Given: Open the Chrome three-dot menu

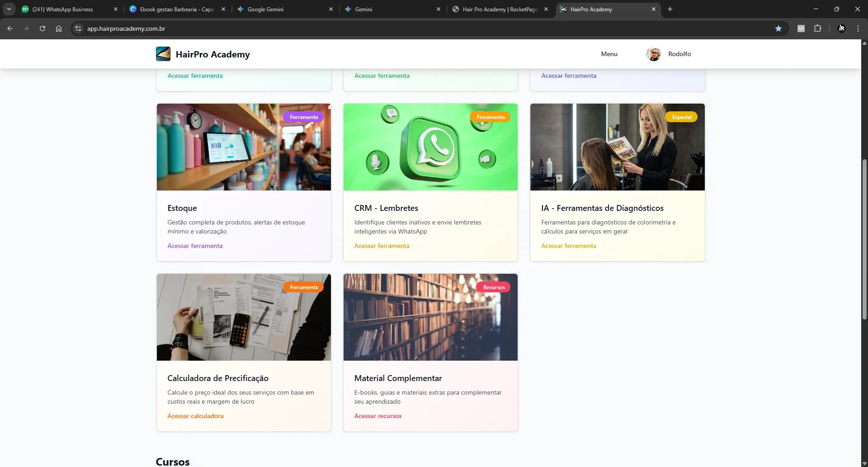Looking at the screenshot, I should 858,29.
